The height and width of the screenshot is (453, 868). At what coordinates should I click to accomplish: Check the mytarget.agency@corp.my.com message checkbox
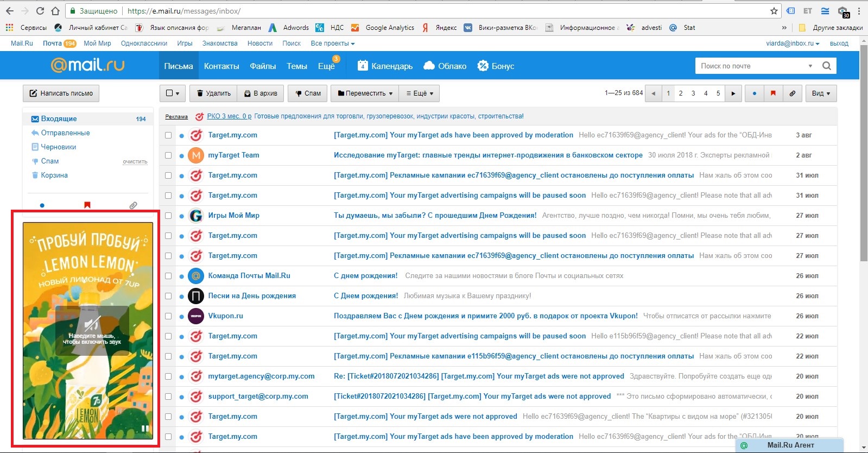click(168, 376)
